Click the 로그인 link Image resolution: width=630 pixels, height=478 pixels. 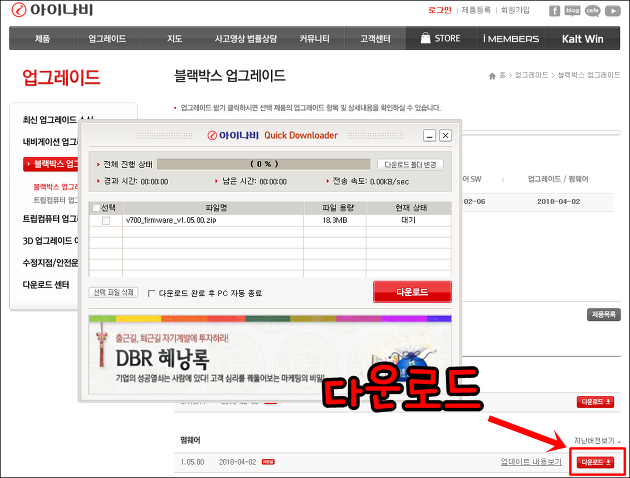pos(440,10)
